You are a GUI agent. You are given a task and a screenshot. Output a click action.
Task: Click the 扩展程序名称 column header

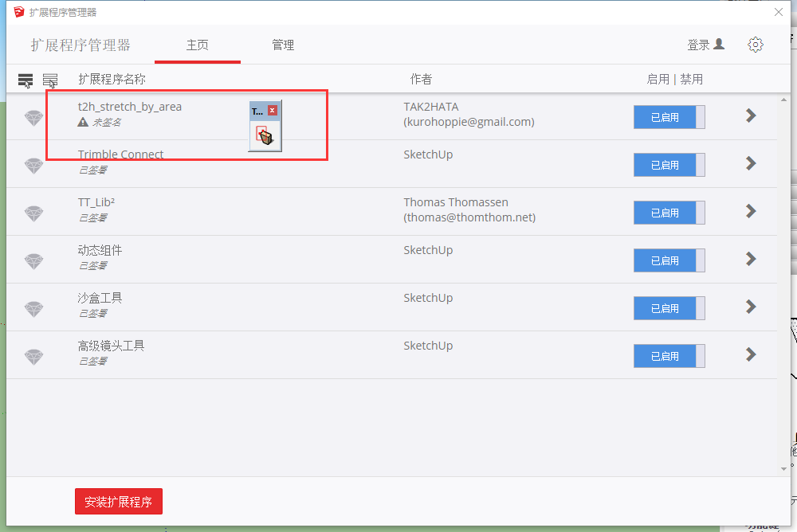(x=112, y=80)
